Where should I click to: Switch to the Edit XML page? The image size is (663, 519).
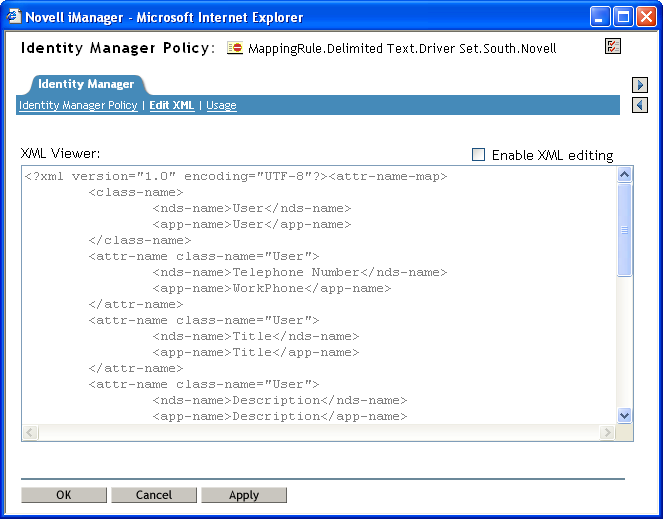172,105
